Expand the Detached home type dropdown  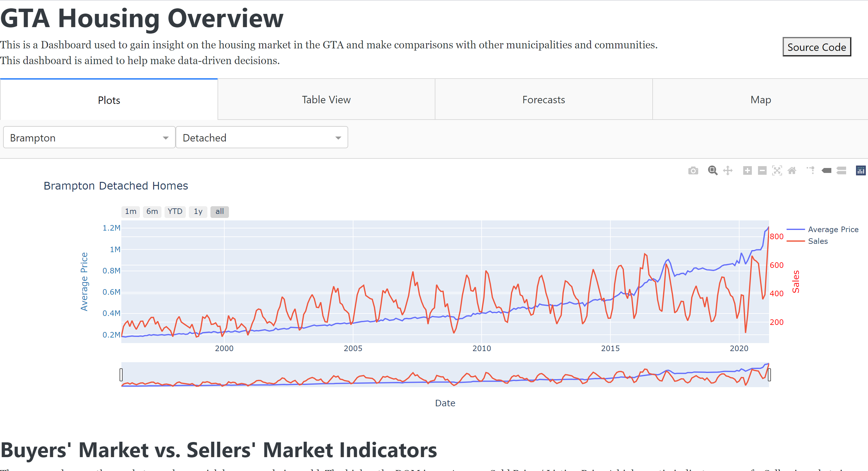pos(262,137)
